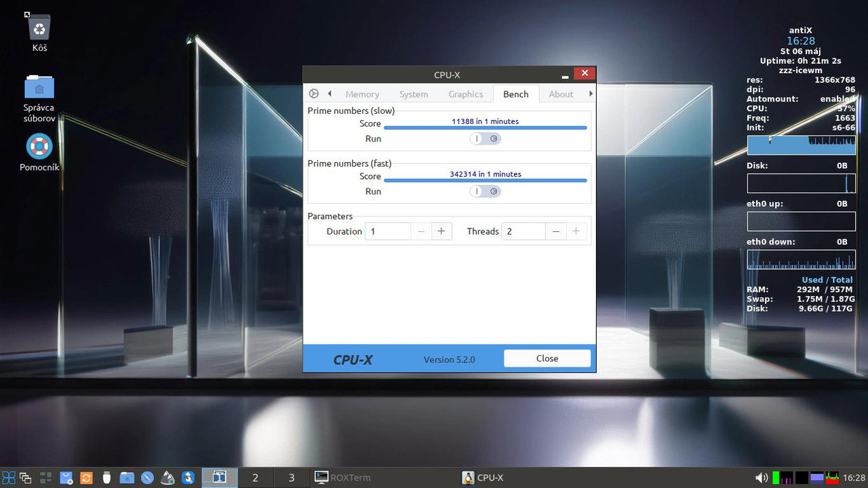This screenshot has height=488, width=868.
Task: Open the taskbar file manager folder icon
Action: point(127,478)
